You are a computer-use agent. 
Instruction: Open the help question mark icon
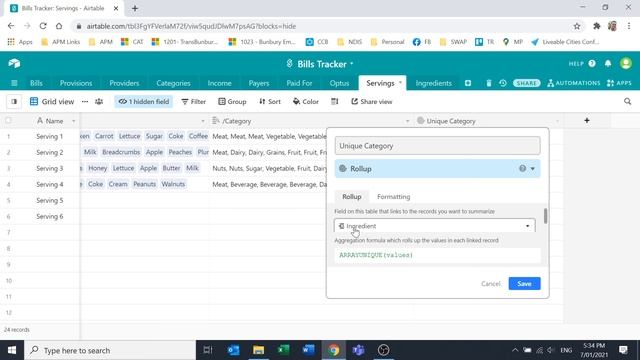point(592,64)
